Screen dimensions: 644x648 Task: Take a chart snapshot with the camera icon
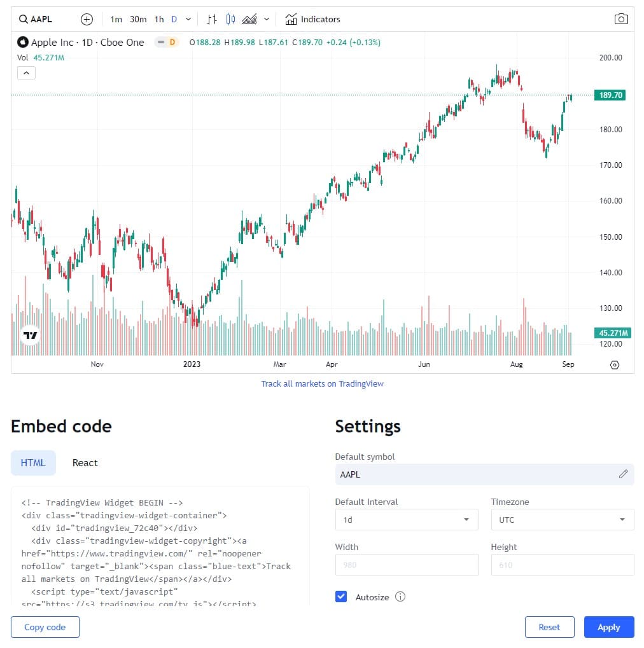(x=621, y=19)
